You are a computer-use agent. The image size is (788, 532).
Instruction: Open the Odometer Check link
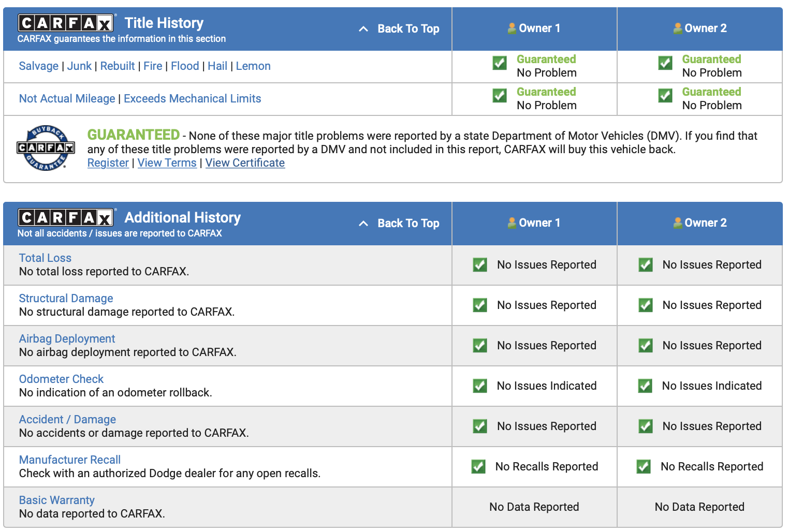[61, 379]
